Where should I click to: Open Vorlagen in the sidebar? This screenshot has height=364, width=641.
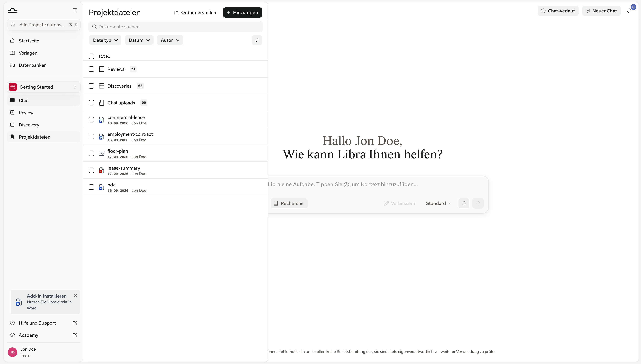click(x=44, y=53)
